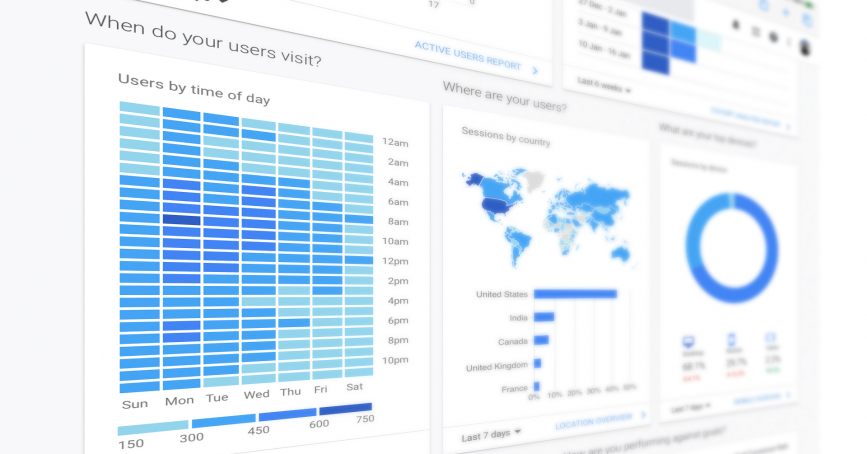Click the Sat column label
The image size is (867, 454).
click(354, 387)
